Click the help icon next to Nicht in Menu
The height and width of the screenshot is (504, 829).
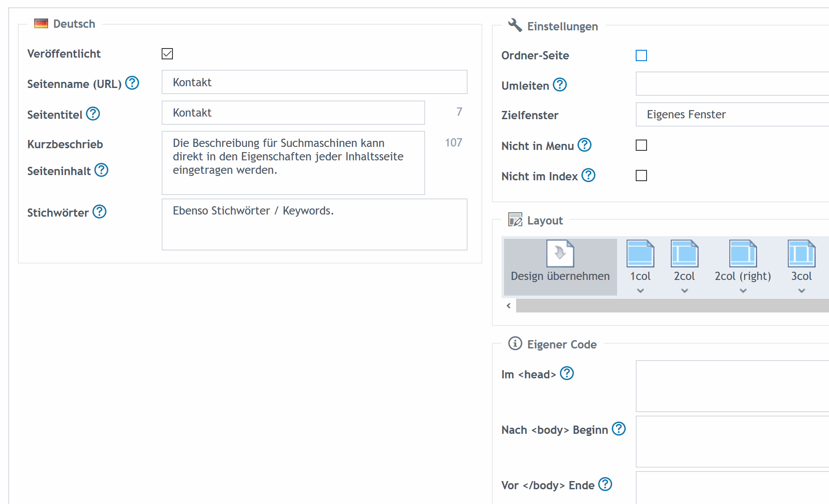pos(585,145)
